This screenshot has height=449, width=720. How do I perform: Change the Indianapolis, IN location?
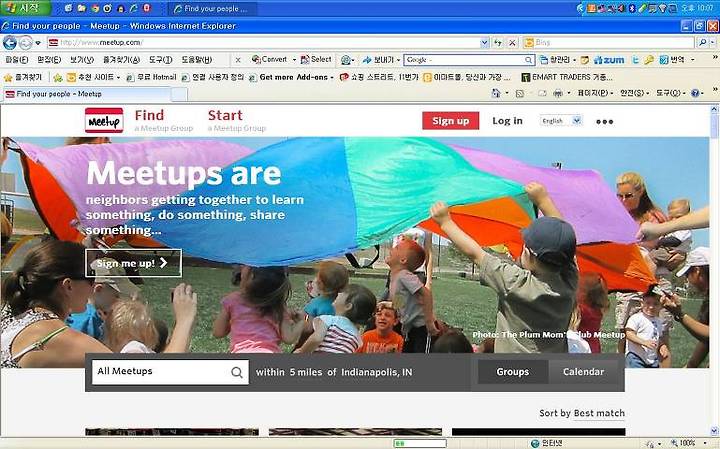377,372
